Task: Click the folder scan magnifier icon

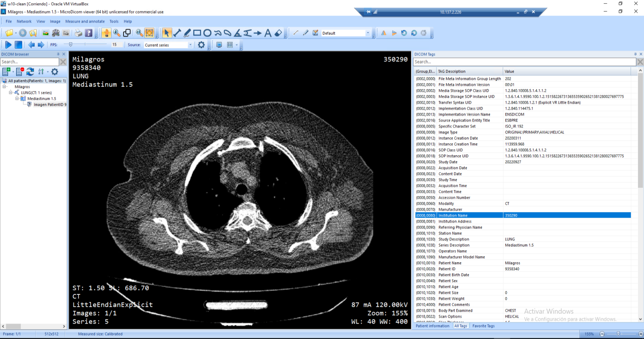Action: 33,33
